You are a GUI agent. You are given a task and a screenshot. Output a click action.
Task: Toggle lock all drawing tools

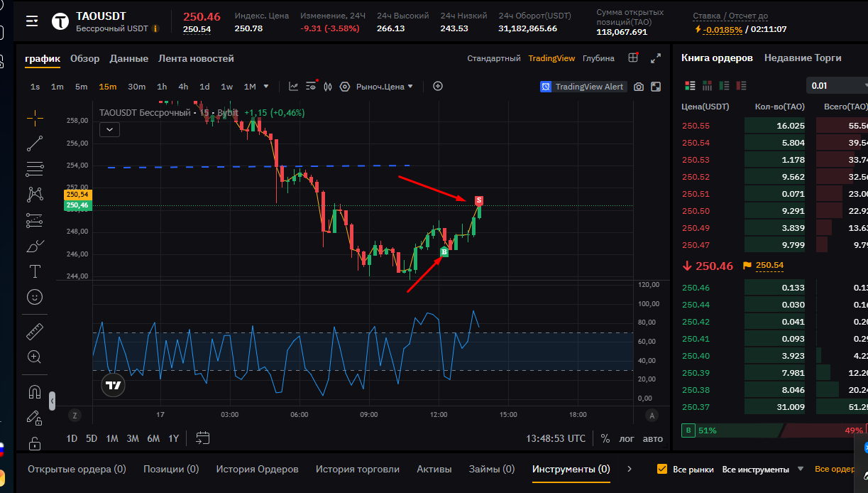[x=34, y=443]
